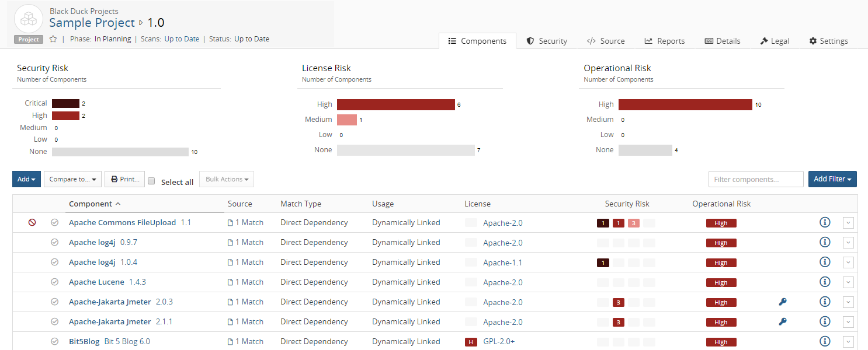The image size is (868, 350).
Task: Expand row menu for Apache-Jakarta Jmeter 2.1.1
Action: point(848,322)
